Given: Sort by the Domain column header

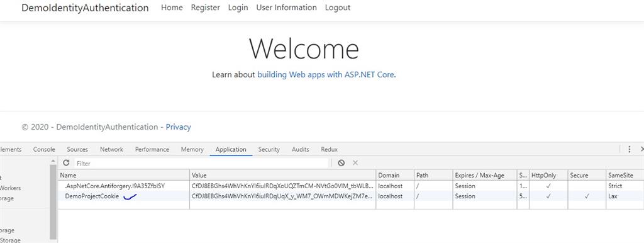Looking at the screenshot, I should (395, 175).
